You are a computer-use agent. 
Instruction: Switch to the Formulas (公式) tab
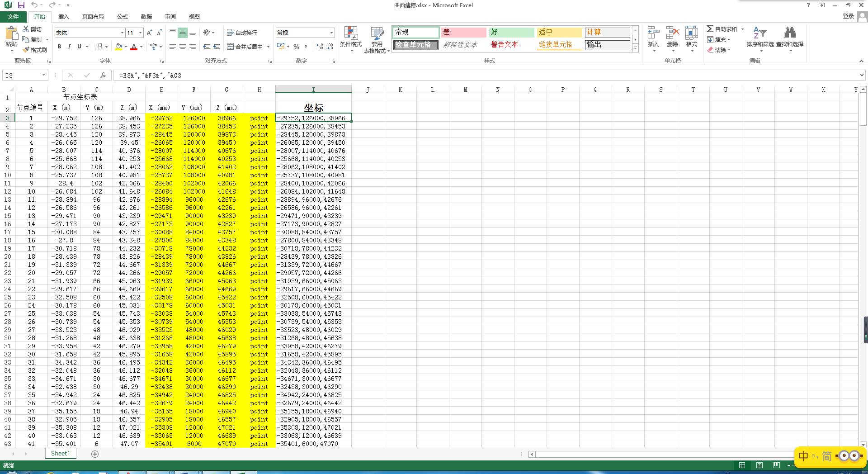click(x=123, y=16)
